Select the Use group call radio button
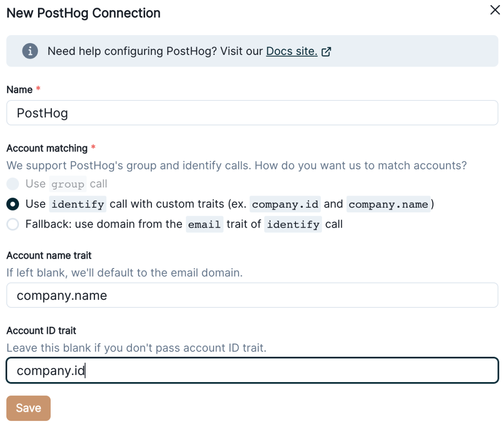Screen dimensions: 504x429 point(13,184)
